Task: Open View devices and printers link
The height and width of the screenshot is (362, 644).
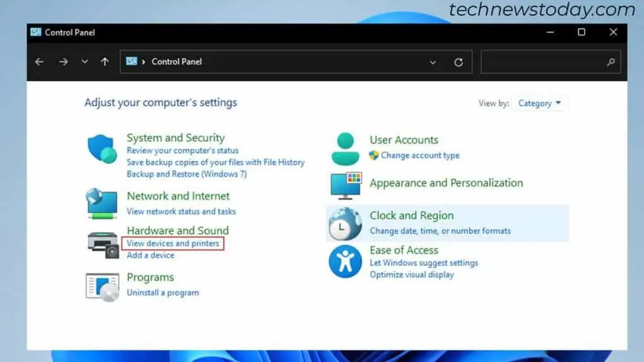Action: coord(173,243)
